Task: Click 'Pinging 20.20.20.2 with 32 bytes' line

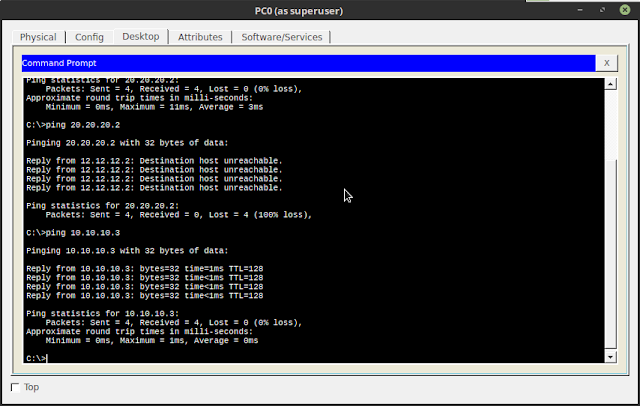Action: (x=127, y=143)
